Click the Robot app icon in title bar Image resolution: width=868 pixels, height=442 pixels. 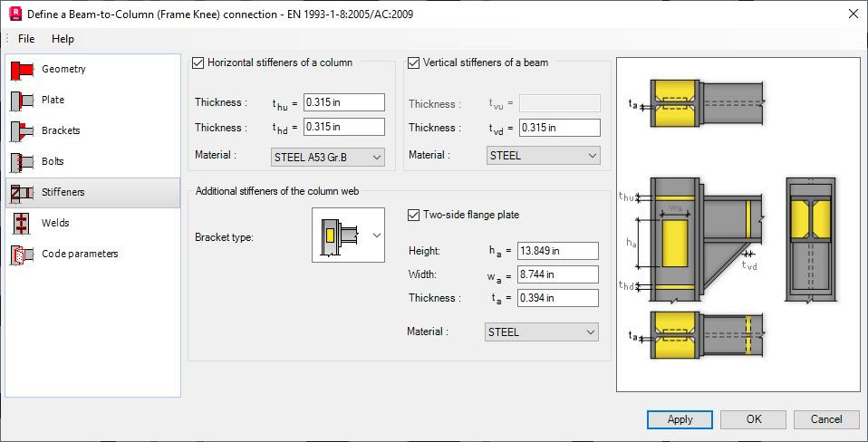(x=16, y=14)
